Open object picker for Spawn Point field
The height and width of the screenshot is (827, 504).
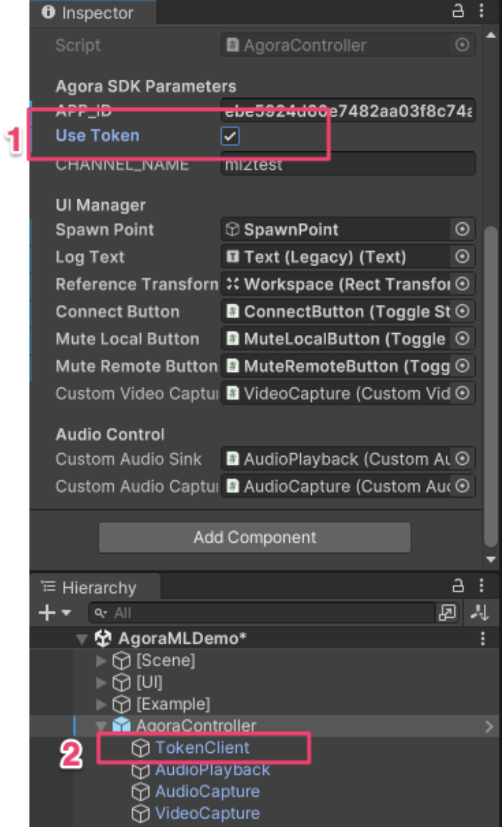point(462,229)
